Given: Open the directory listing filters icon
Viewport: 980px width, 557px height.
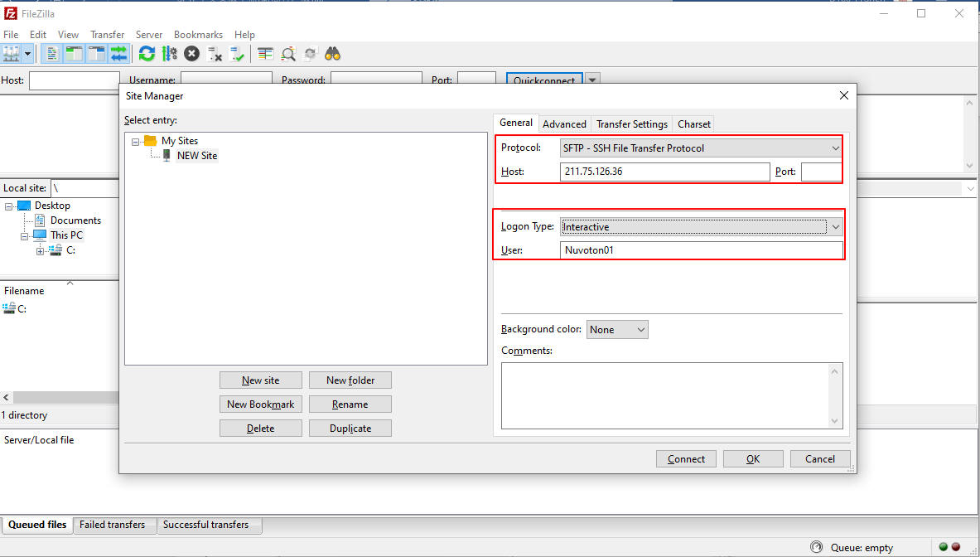Looking at the screenshot, I should click(x=265, y=54).
